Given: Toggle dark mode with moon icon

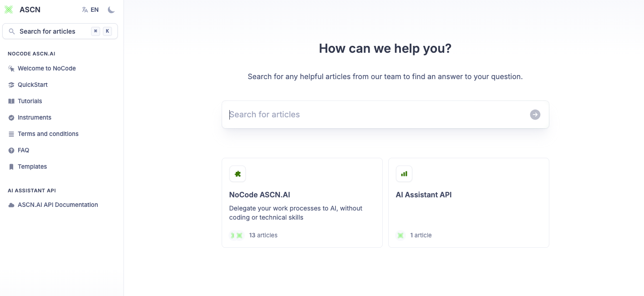Looking at the screenshot, I should click(x=112, y=10).
